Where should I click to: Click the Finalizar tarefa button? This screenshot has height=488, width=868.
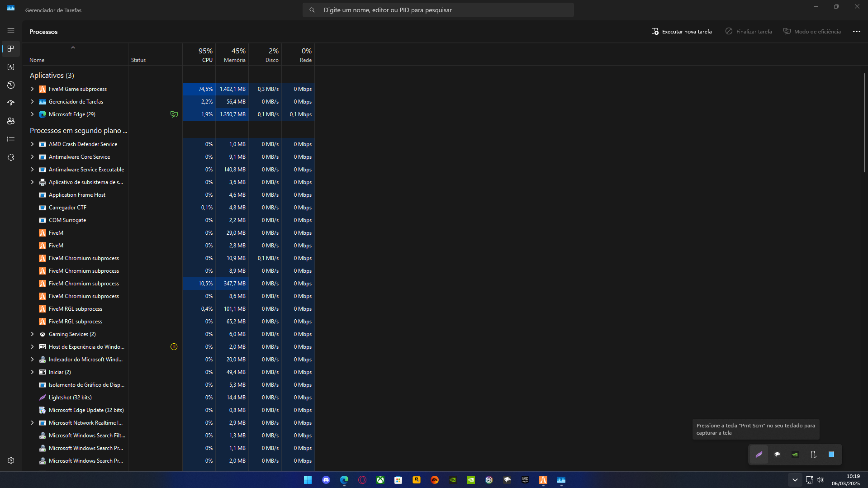(749, 31)
